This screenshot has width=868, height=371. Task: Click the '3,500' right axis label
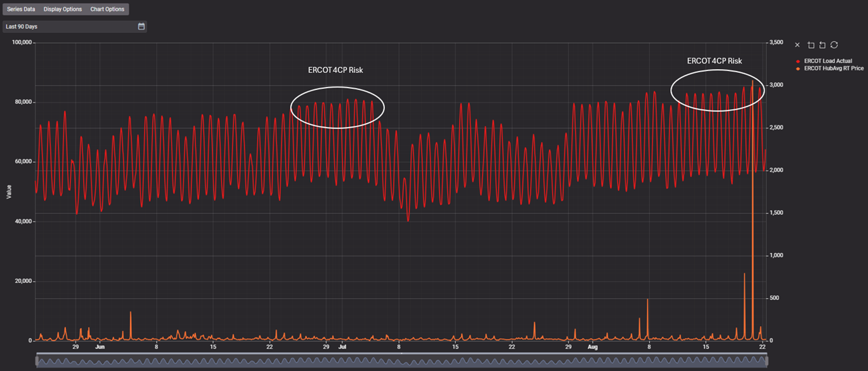tap(775, 42)
